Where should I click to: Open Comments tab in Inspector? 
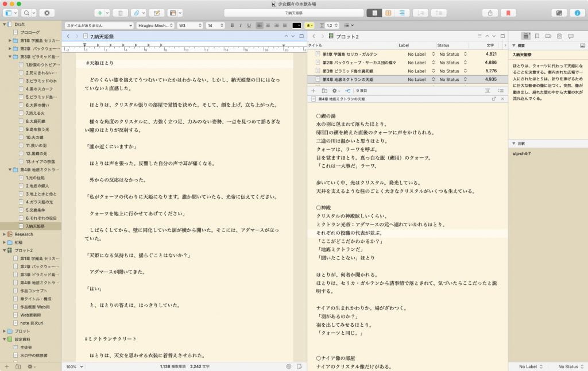click(x=571, y=36)
